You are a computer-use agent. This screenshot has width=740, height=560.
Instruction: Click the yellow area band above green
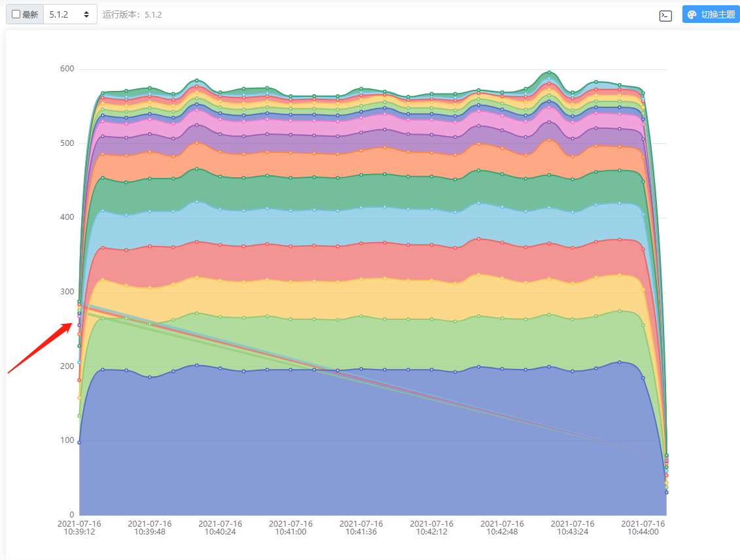tap(373, 299)
